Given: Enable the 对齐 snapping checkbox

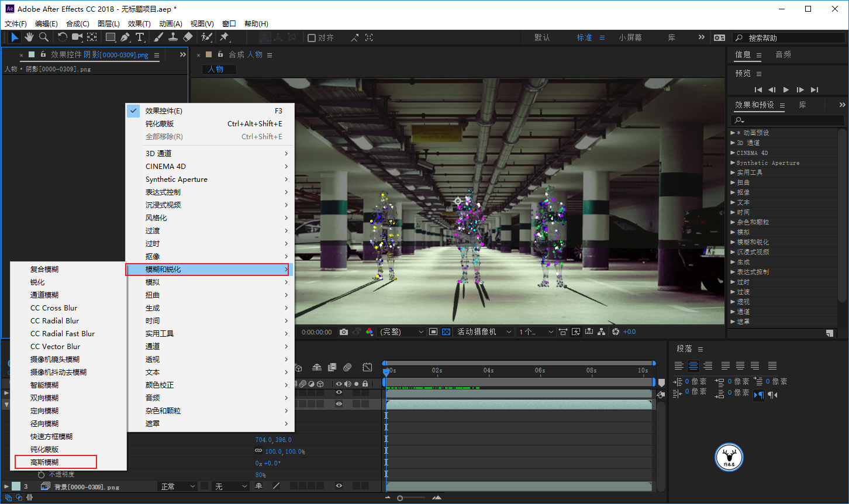Looking at the screenshot, I should tap(312, 37).
